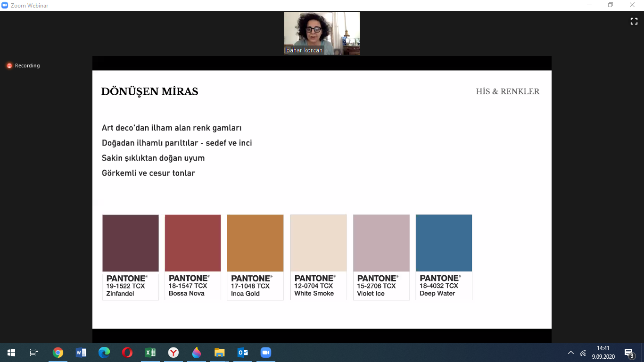The width and height of the screenshot is (644, 362).
Task: Click the DÖNÜŞEN MİRAS slide title
Action: (x=149, y=91)
